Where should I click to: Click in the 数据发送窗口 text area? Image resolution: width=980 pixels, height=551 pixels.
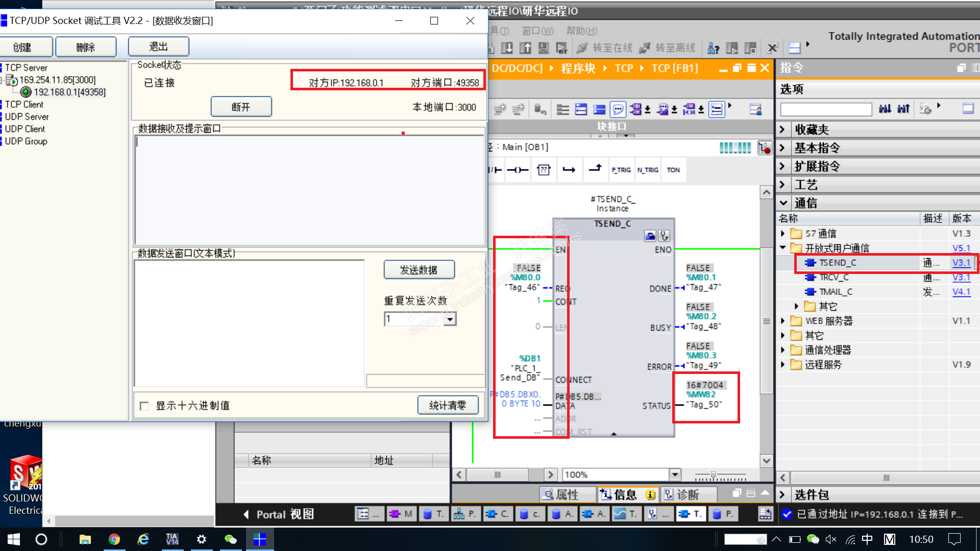(249, 322)
